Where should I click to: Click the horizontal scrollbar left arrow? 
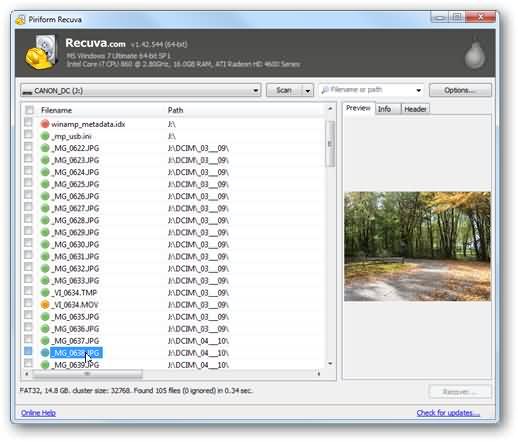(27, 374)
